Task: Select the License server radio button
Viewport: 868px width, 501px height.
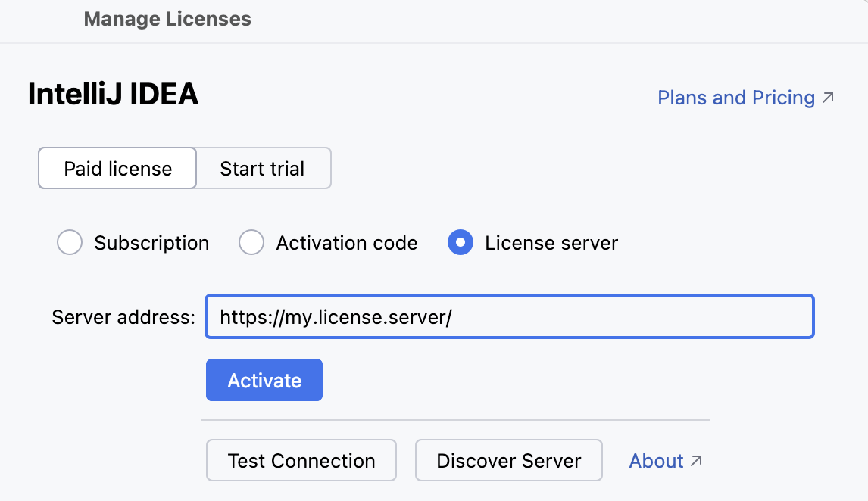Action: (461, 243)
